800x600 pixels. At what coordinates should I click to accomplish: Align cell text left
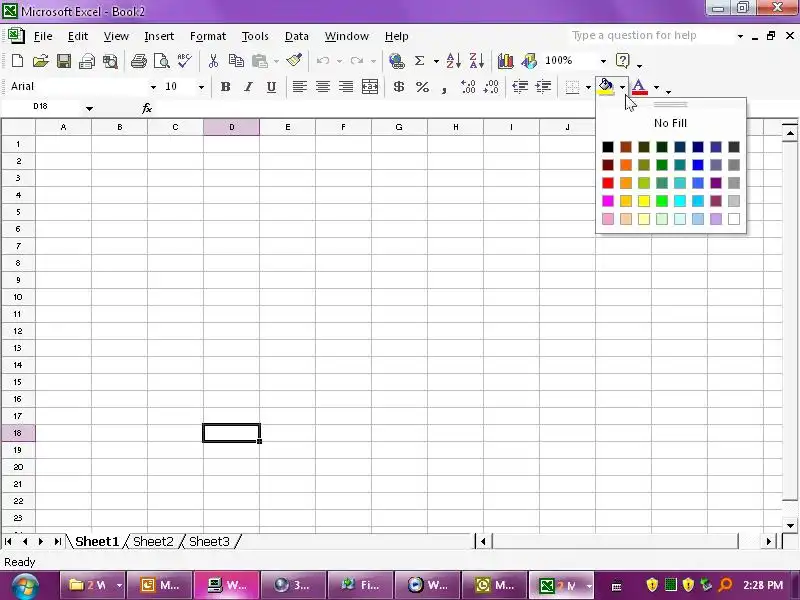[x=299, y=87]
